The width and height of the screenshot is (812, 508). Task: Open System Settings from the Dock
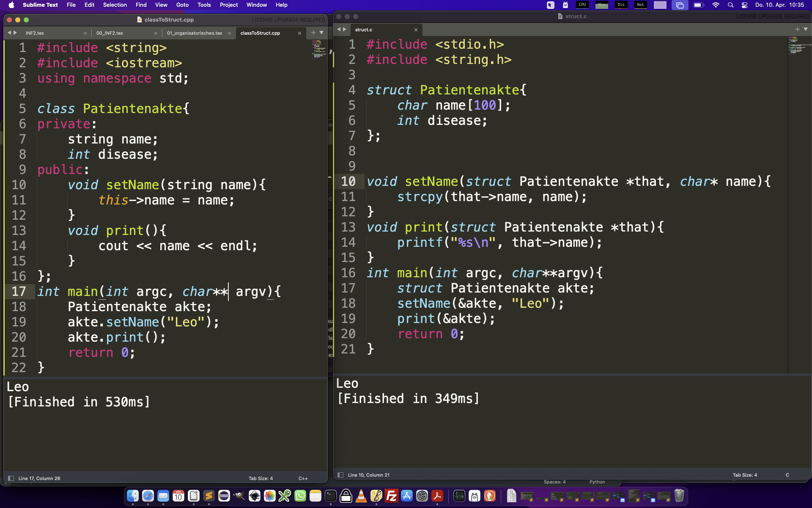pos(422,495)
